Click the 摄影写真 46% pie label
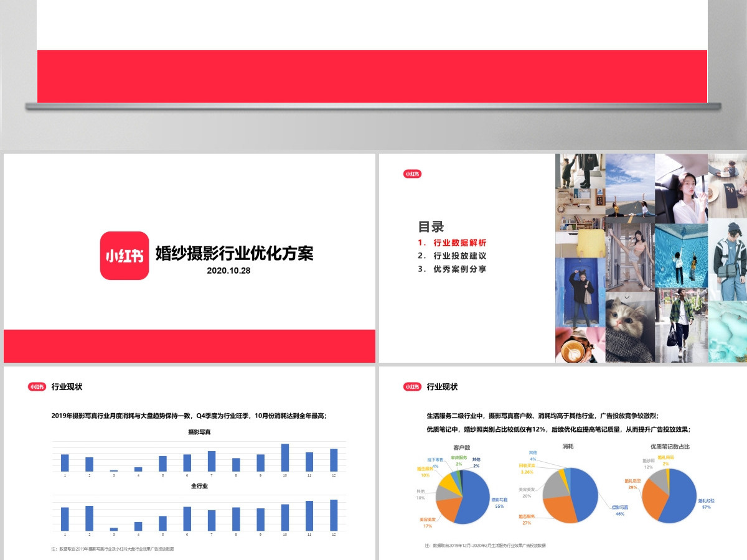 (x=620, y=511)
